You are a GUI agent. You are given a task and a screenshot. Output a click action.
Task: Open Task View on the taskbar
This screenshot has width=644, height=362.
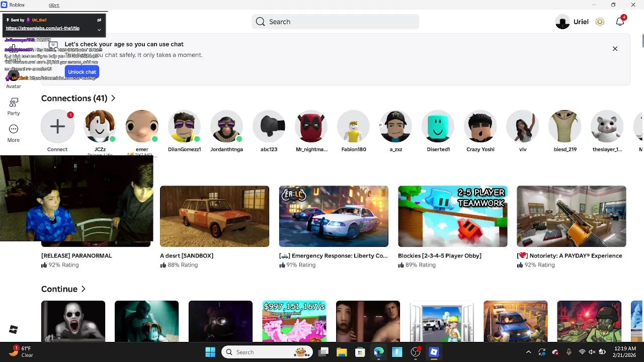point(324,352)
